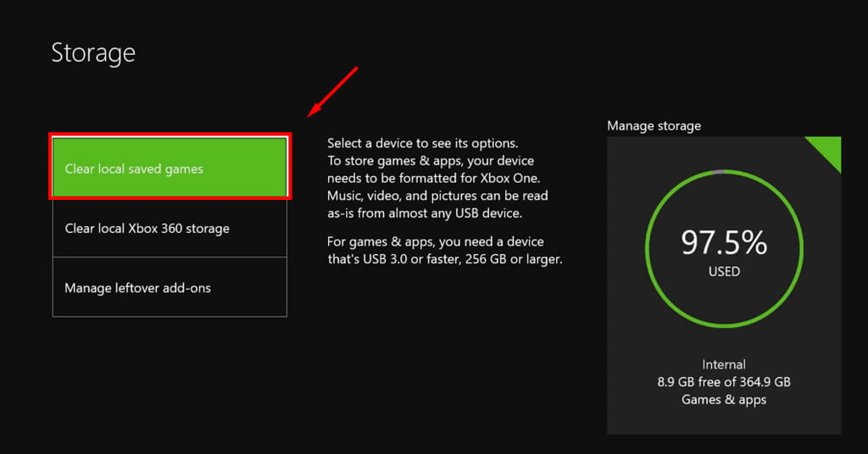Click the "formatted for Xbox One" text line
The width and height of the screenshot is (868, 454).
[433, 178]
